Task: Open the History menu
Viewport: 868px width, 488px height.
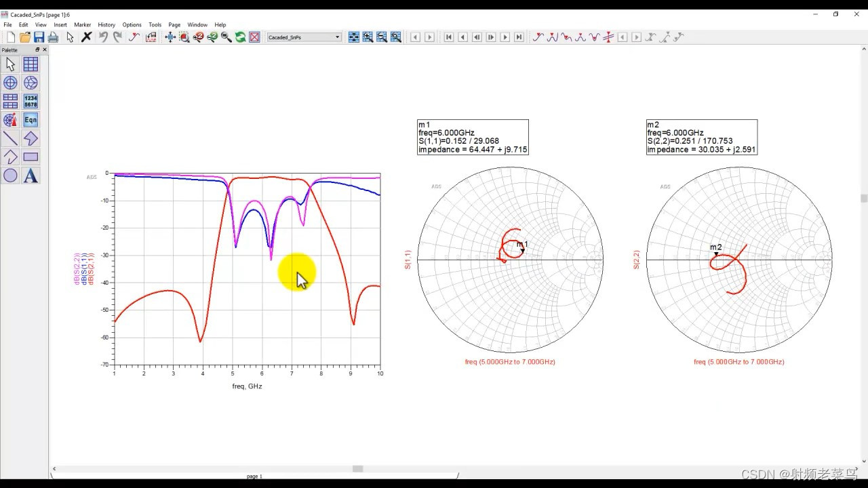Action: [x=106, y=25]
